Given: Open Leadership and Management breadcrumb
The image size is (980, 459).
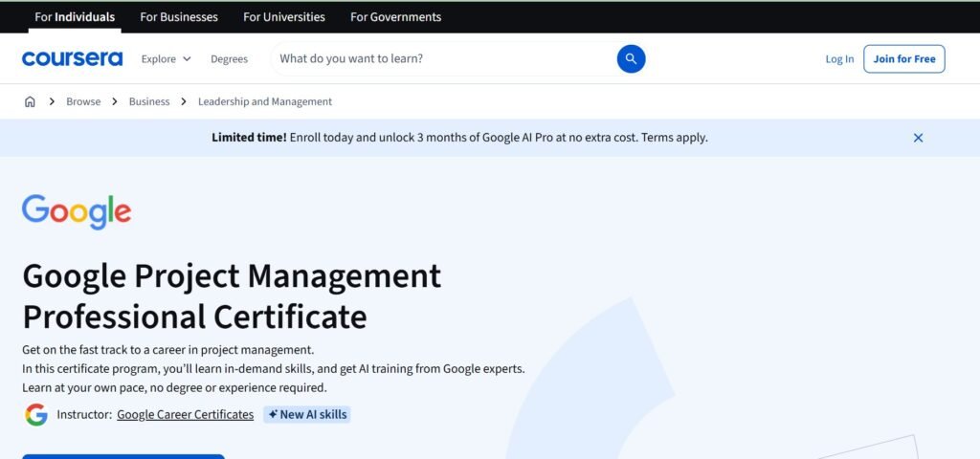Looking at the screenshot, I should click(x=265, y=101).
